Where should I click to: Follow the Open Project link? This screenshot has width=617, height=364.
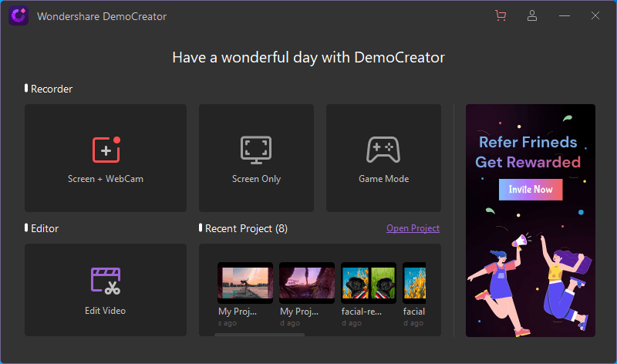pos(413,228)
